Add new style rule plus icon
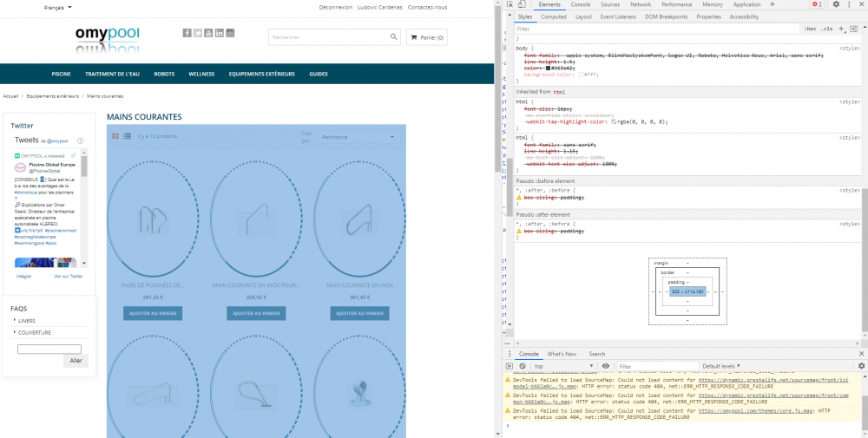868x438 pixels. [841, 29]
